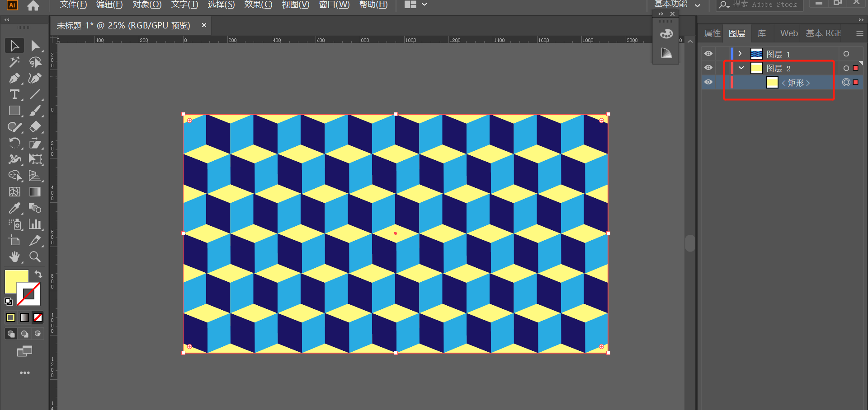The image size is (868, 410).
Task: Toggle visibility of 图层 2
Action: click(x=708, y=68)
